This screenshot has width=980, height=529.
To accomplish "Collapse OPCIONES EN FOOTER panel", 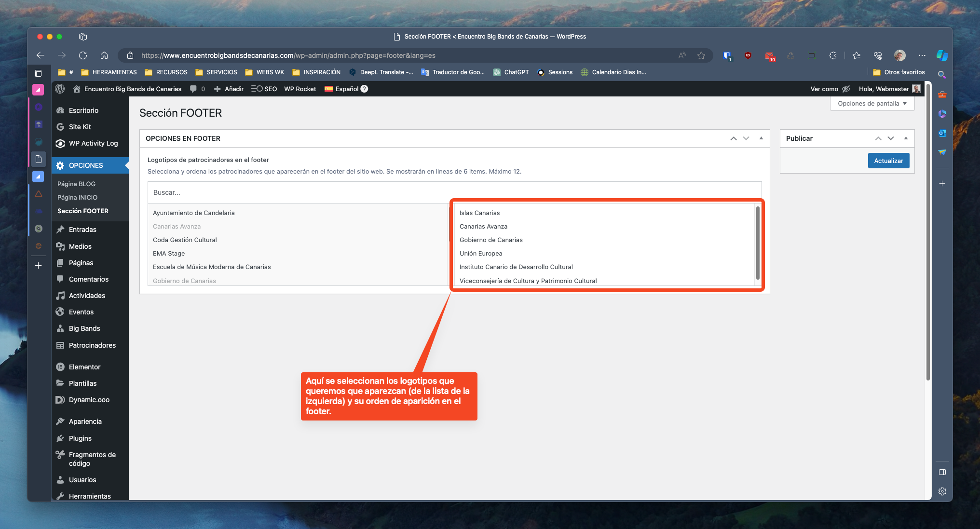I will (x=761, y=138).
